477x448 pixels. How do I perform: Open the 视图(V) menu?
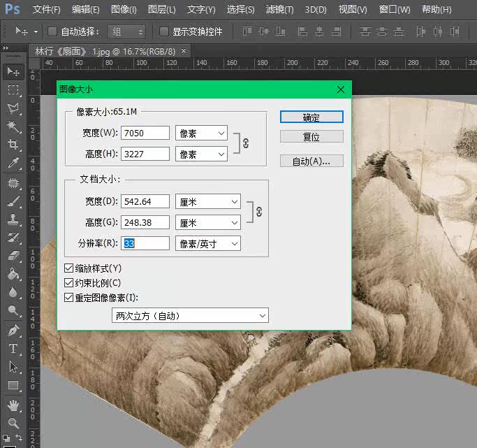tap(353, 10)
